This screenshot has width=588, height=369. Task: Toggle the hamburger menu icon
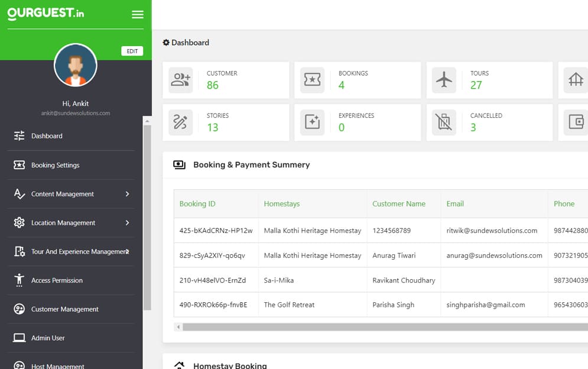pos(138,14)
